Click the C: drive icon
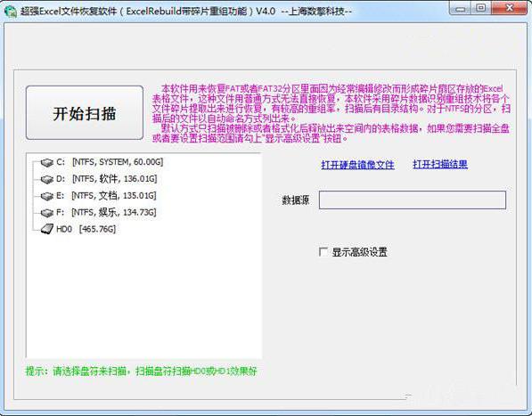 (47, 163)
